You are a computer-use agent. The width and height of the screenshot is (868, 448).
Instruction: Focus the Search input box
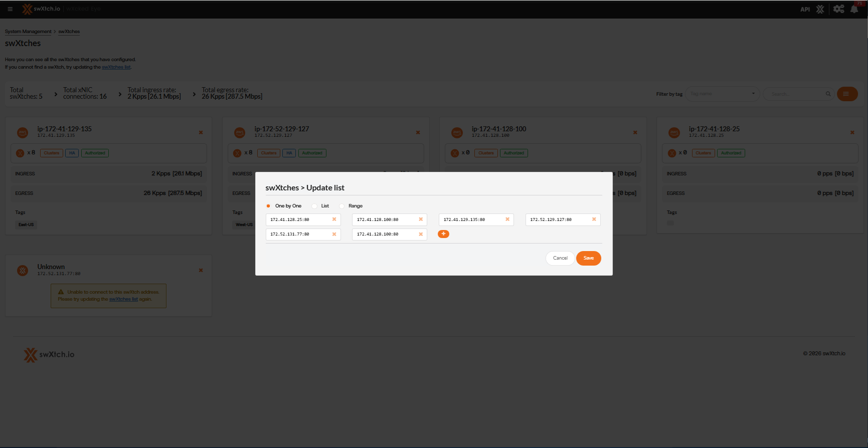[796, 94]
